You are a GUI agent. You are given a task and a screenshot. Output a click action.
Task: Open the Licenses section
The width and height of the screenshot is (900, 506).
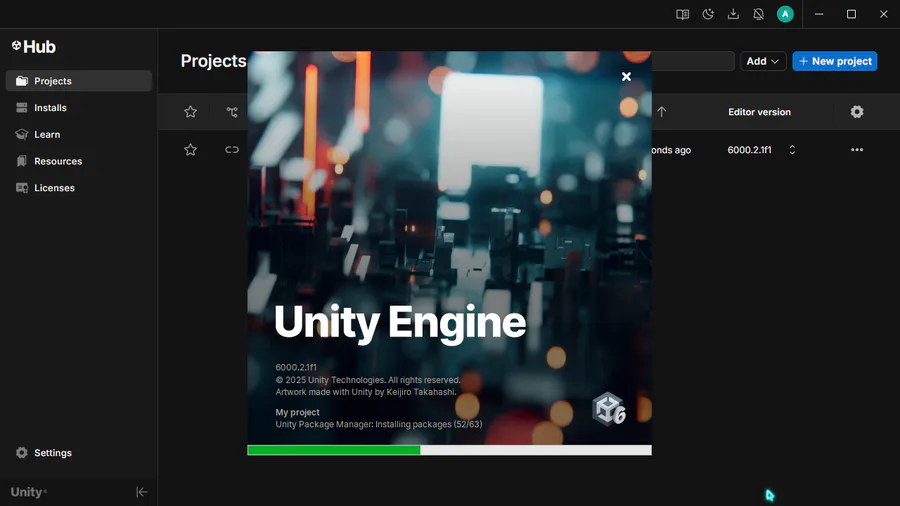(79, 188)
